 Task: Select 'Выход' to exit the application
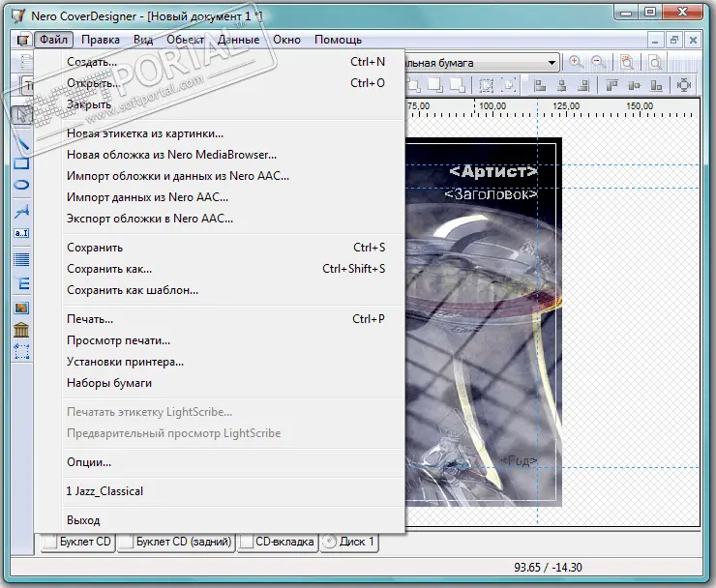pyautogui.click(x=83, y=520)
